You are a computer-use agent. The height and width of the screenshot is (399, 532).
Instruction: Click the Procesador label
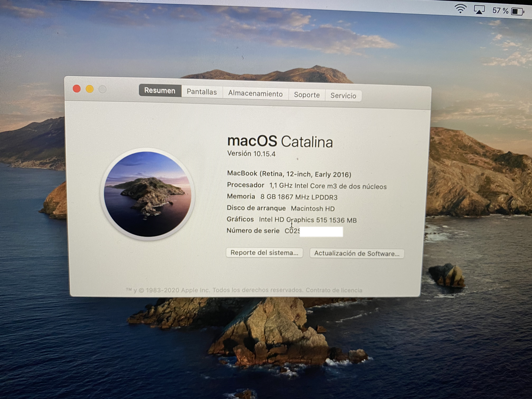pos(246,185)
